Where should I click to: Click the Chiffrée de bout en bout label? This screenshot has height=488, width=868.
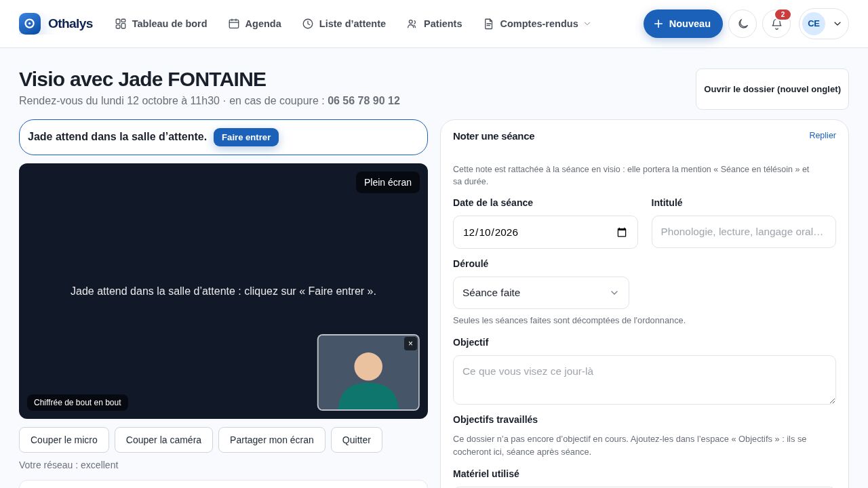tap(77, 403)
